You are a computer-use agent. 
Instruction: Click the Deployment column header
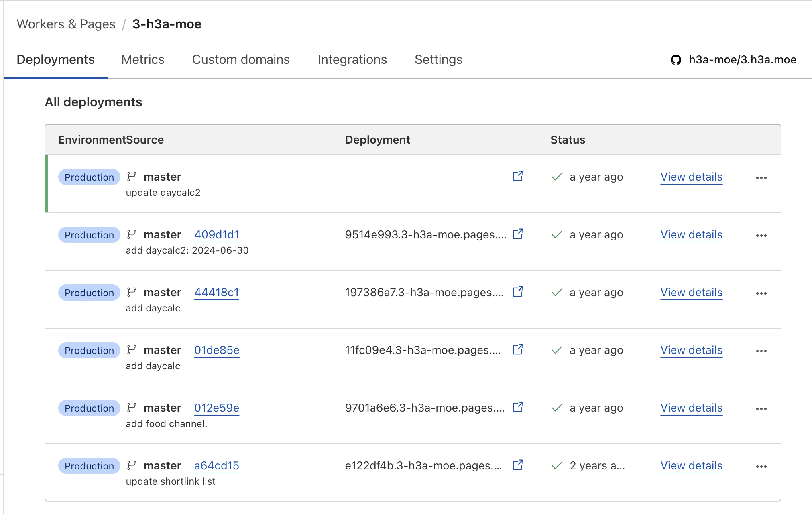[378, 140]
